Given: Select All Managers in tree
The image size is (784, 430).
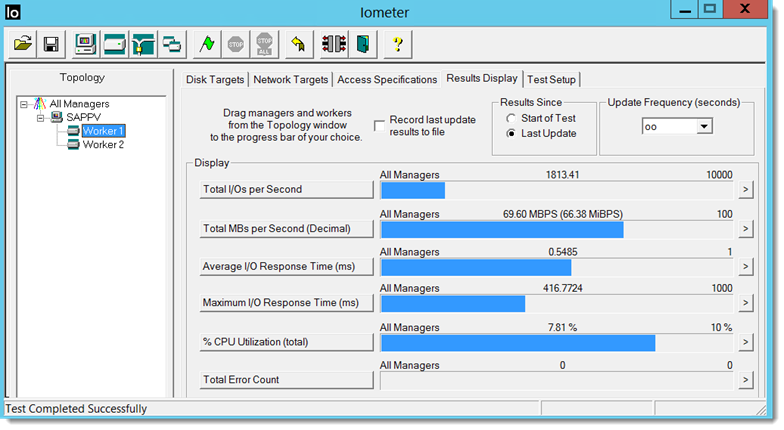Looking at the screenshot, I should point(79,104).
